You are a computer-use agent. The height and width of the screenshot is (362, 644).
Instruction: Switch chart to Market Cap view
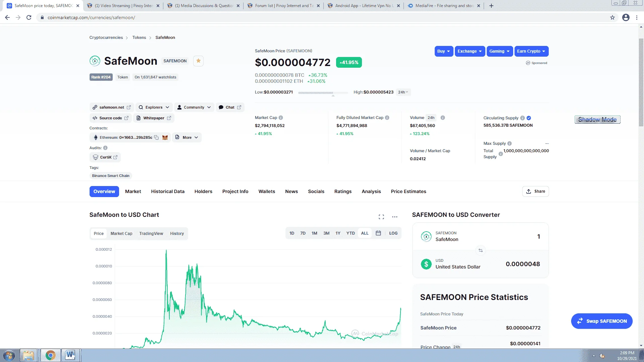point(121,234)
